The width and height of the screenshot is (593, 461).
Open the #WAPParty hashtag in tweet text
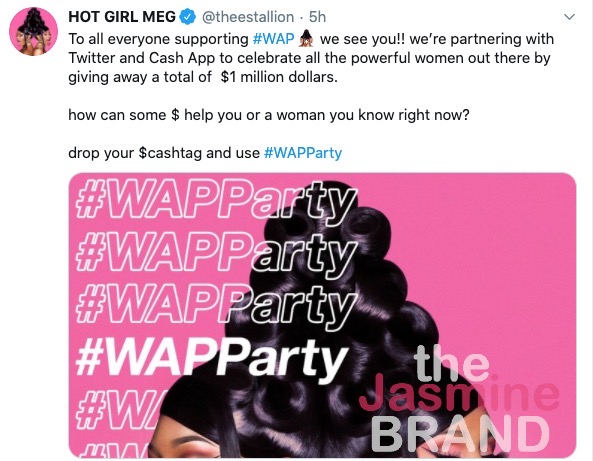pos(303,153)
